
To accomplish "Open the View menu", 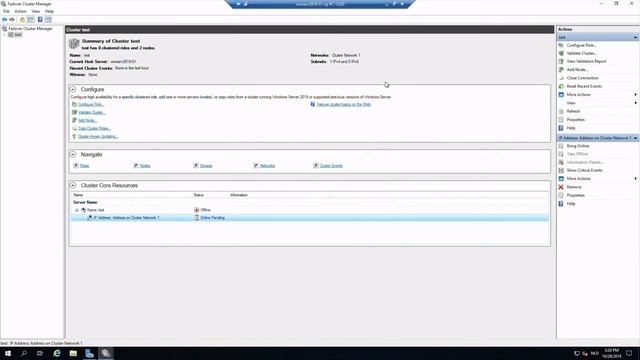I will tap(36, 11).
